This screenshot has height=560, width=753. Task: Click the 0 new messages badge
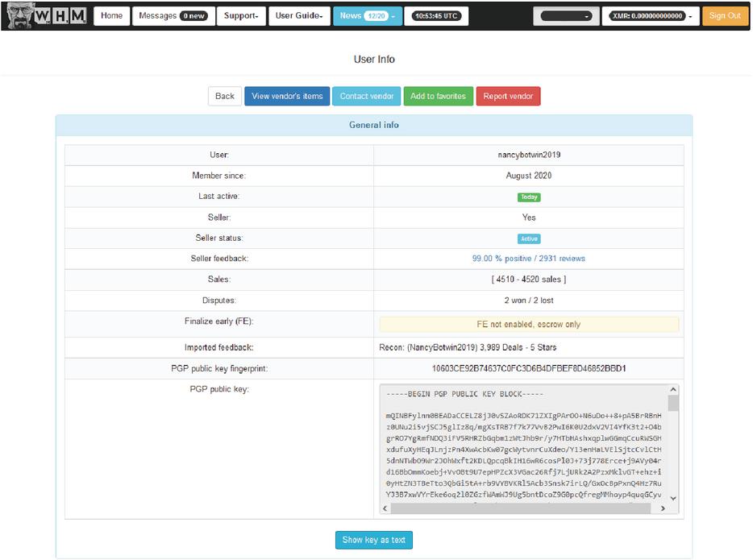(193, 16)
